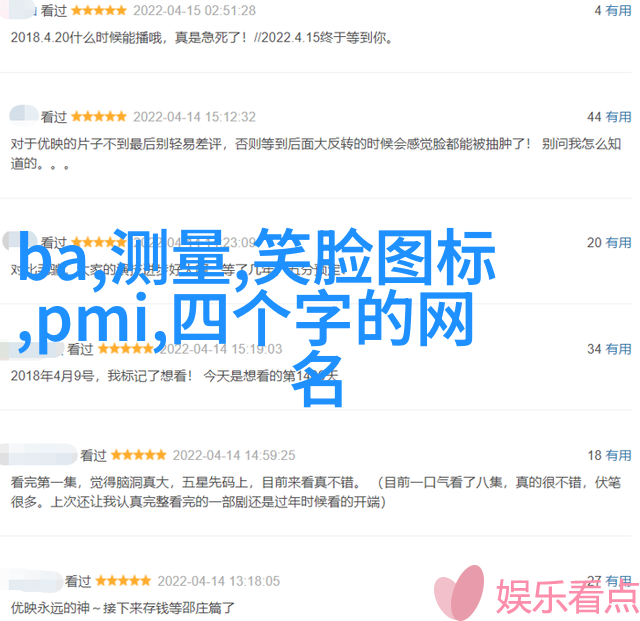Click the blue overlay title ending 四个字的网名
The image size is (640, 621).
pos(256,316)
